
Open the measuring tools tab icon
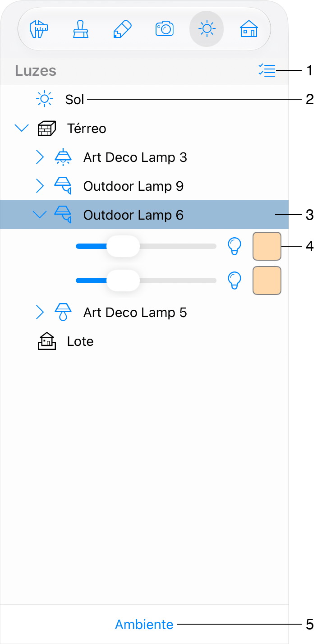(38, 29)
